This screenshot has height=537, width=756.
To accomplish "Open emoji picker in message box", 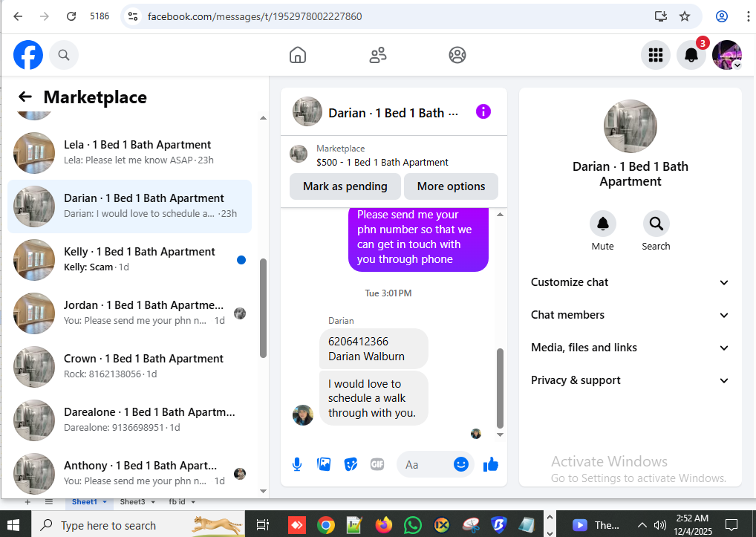I will (461, 465).
